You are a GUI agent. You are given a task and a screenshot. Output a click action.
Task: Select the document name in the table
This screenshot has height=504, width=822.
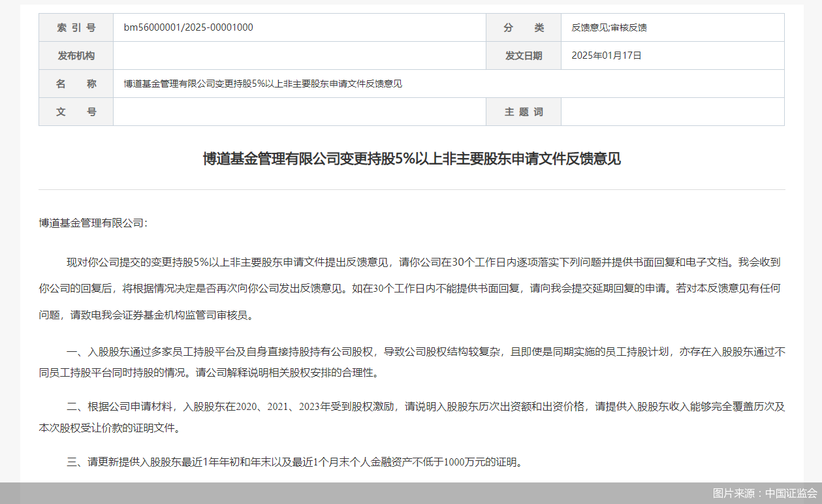pyautogui.click(x=261, y=84)
